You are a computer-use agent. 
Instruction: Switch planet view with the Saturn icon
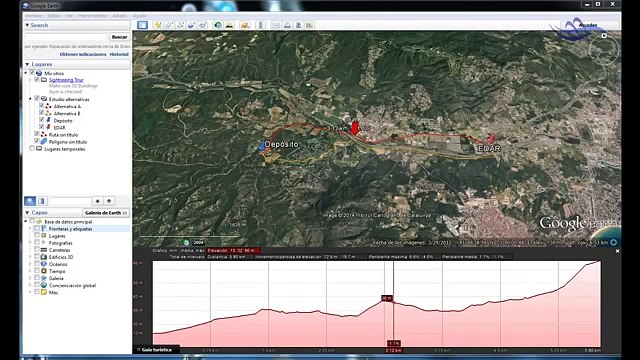(245, 25)
